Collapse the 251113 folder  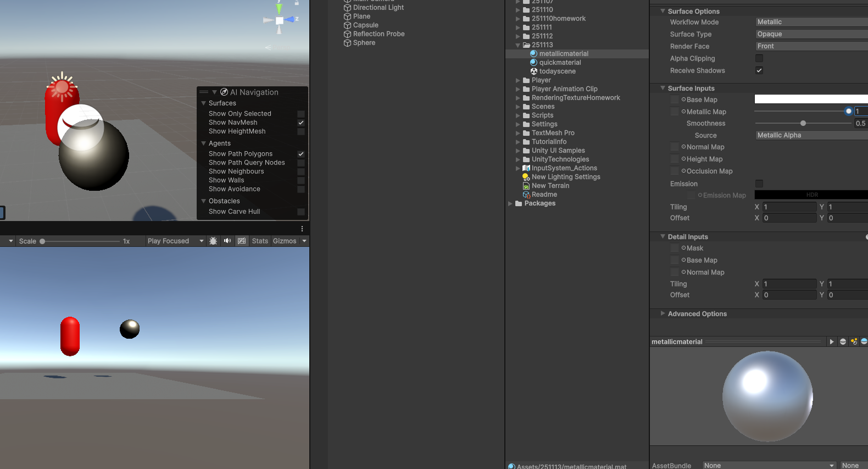coord(518,45)
